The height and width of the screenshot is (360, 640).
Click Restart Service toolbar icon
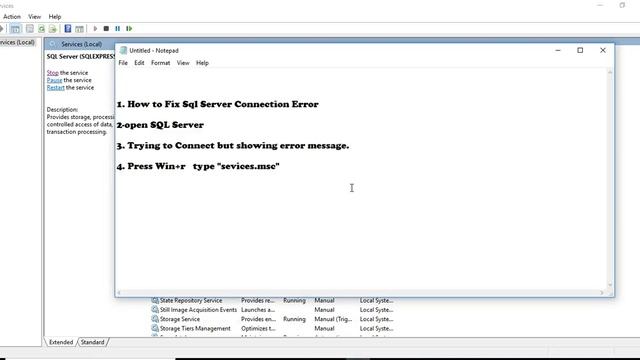[x=129, y=29]
